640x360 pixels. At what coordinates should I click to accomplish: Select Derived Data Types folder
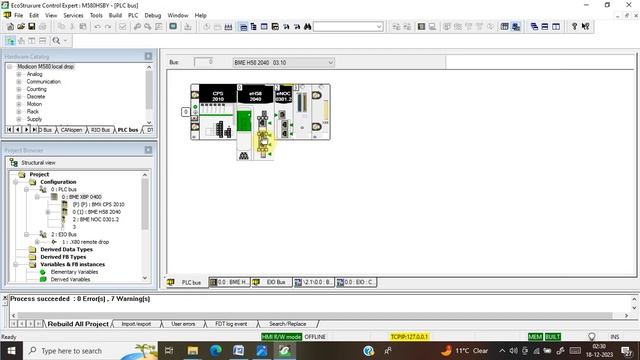[66, 249]
